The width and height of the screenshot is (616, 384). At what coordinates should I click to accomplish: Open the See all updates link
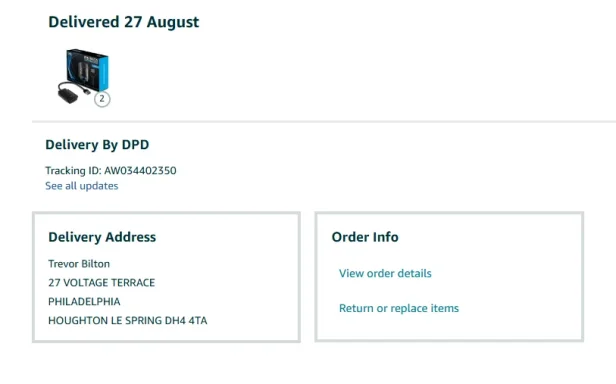(x=82, y=186)
